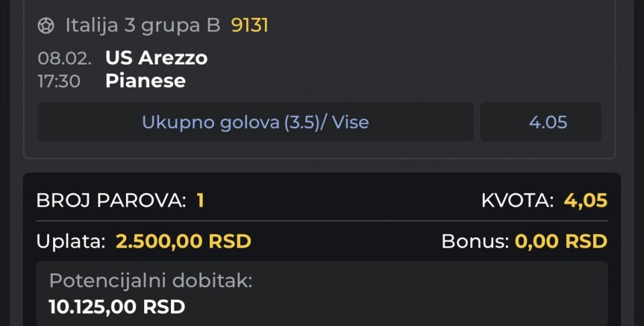Click the Potencijalni dobitak label
Screen dimensions: 644x326
[x=150, y=280]
